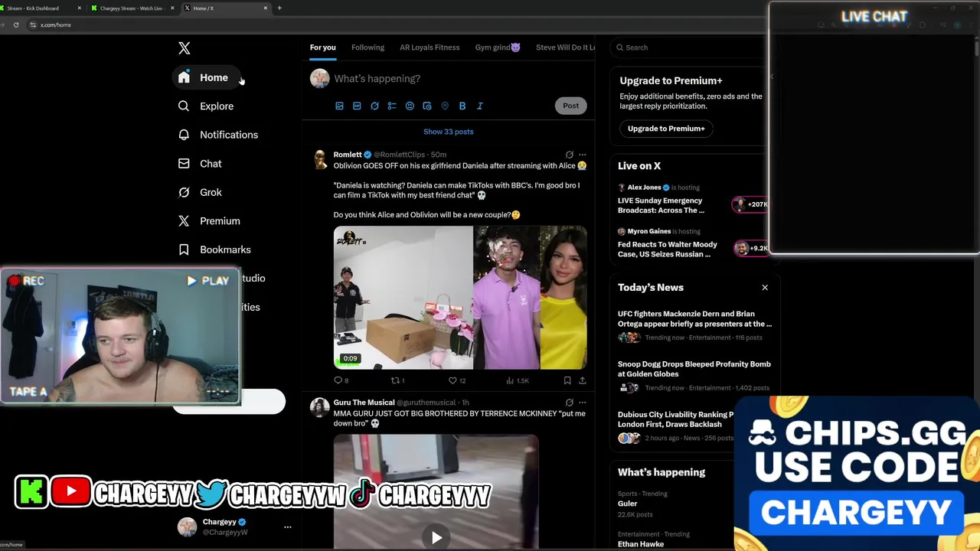This screenshot has height=551, width=980.
Task: Open the emoji picker in composer
Action: [x=410, y=106]
